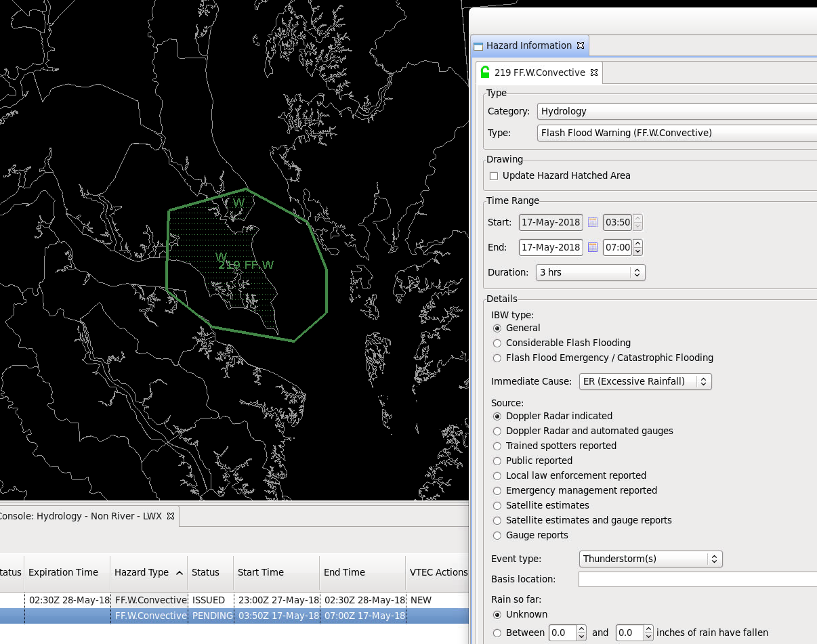Enable Update Hazard Hatched Area checkbox
The width and height of the screenshot is (817, 644).
click(494, 176)
